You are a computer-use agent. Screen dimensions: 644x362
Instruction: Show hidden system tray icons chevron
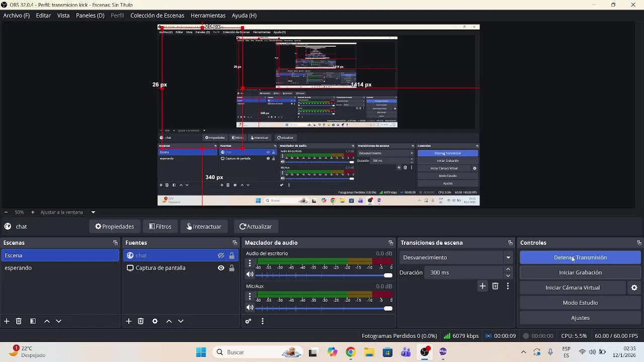(523, 352)
